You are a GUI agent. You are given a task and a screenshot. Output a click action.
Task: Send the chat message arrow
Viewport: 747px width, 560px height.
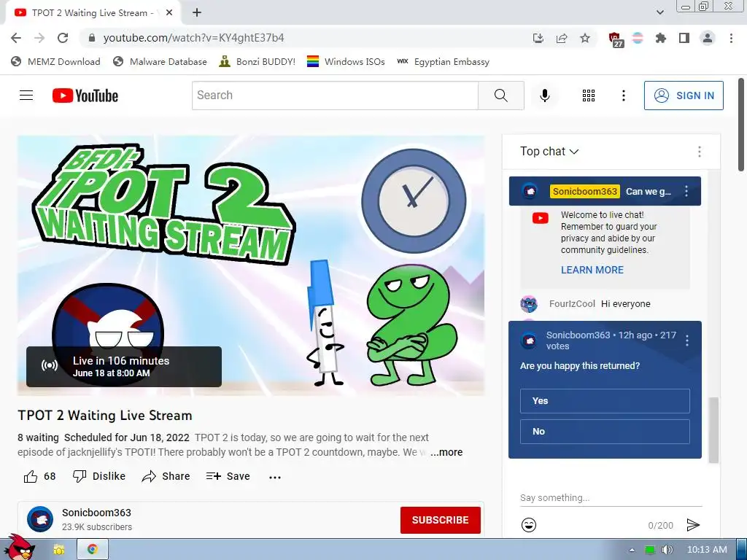[x=693, y=525]
